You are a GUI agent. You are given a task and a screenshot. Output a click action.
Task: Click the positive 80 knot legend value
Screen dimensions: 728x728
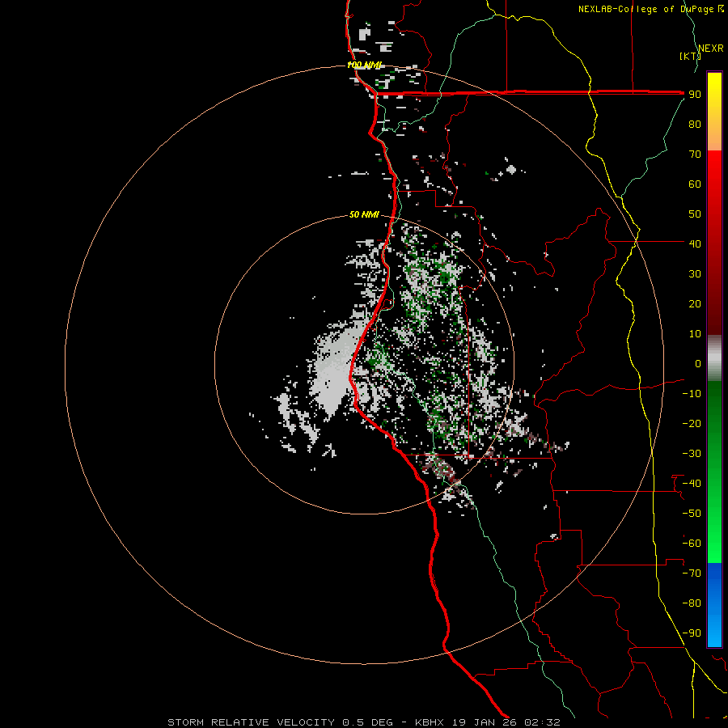pos(695,124)
